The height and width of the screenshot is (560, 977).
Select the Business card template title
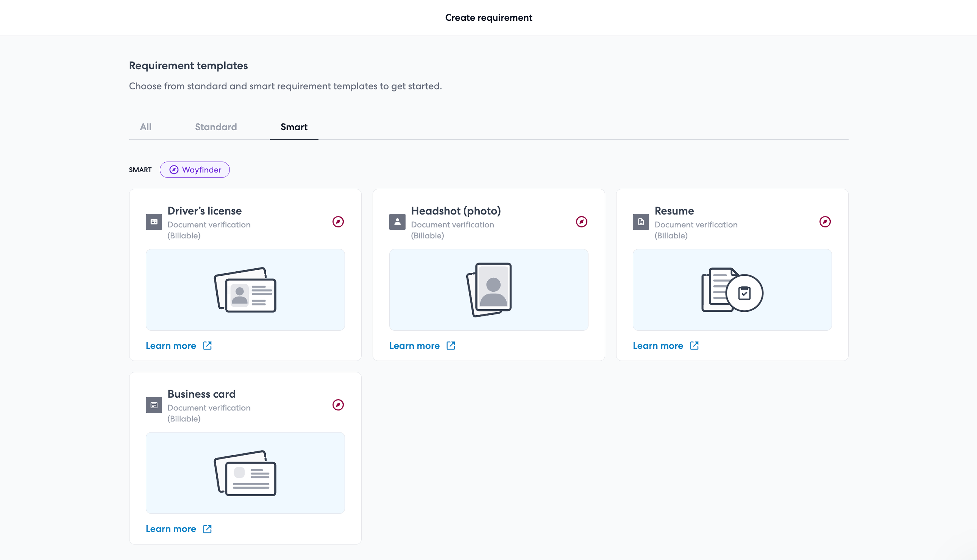(x=201, y=394)
